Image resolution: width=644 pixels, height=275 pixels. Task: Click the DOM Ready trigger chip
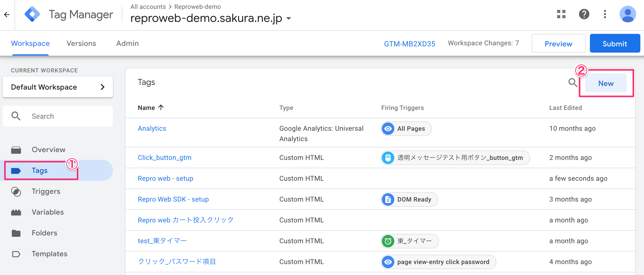click(409, 199)
